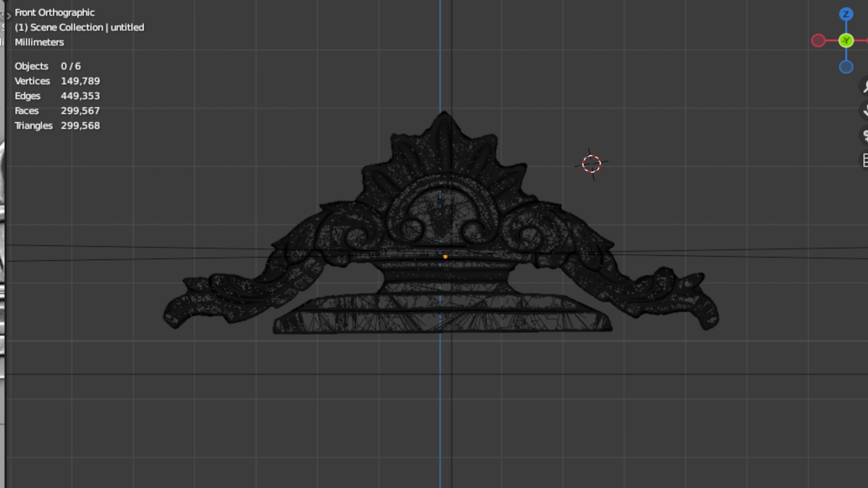Click the Objects '0 / 6' statistic
This screenshot has height=488, width=868.
(71, 66)
